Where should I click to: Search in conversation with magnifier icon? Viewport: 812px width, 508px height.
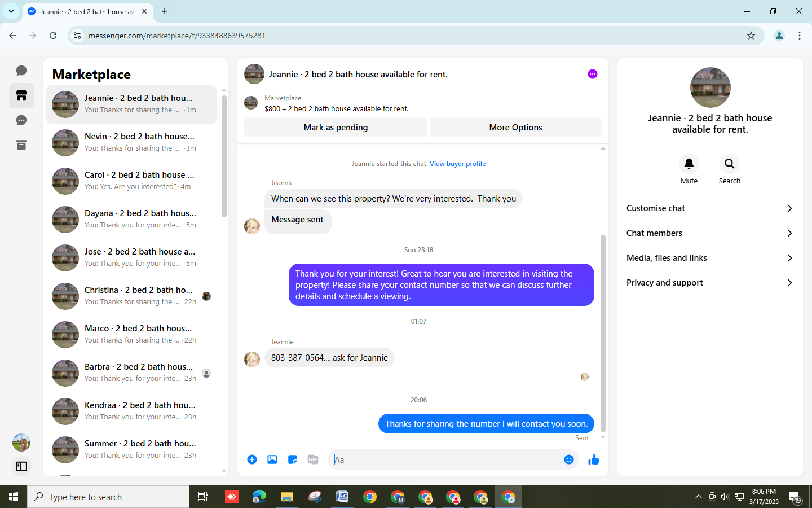click(x=730, y=164)
